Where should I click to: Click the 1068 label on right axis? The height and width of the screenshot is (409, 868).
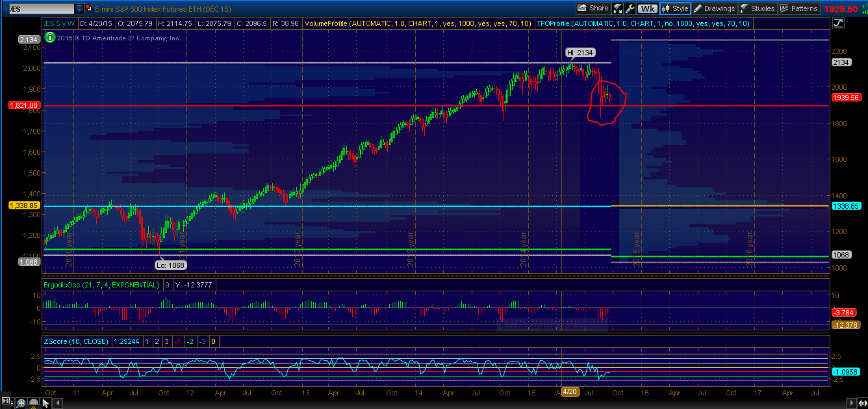coord(841,255)
